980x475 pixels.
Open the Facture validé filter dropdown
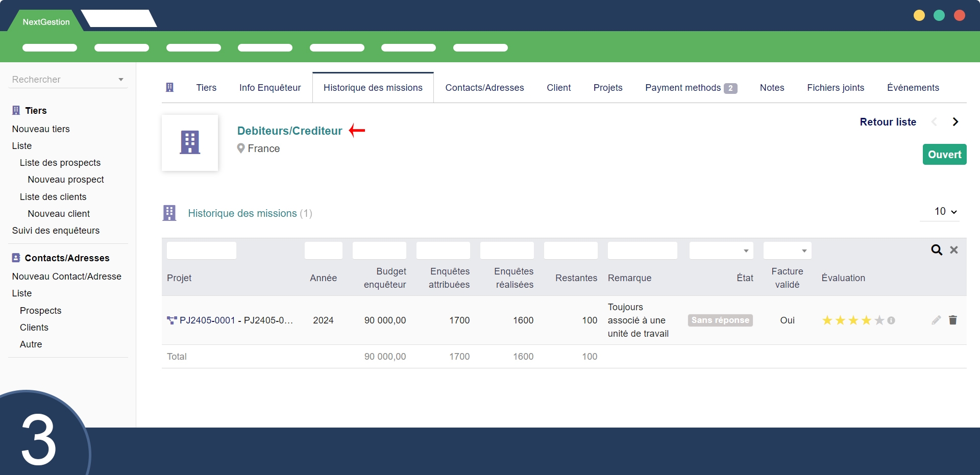click(787, 251)
